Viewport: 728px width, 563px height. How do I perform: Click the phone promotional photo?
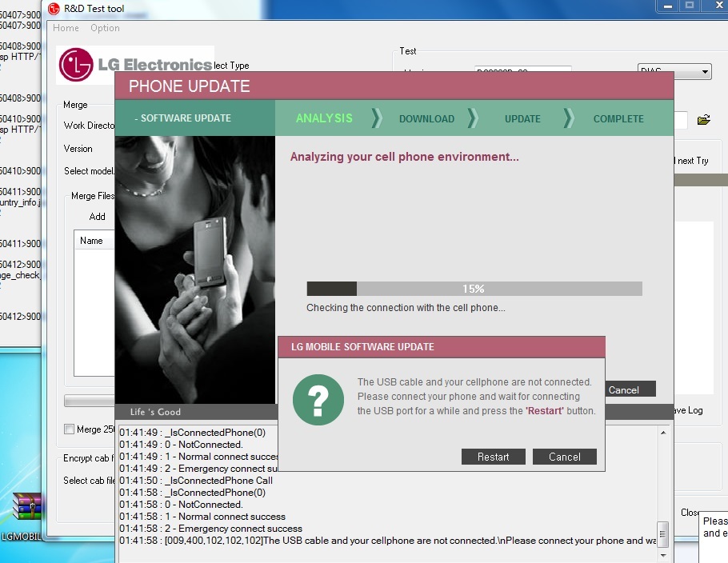(x=195, y=270)
